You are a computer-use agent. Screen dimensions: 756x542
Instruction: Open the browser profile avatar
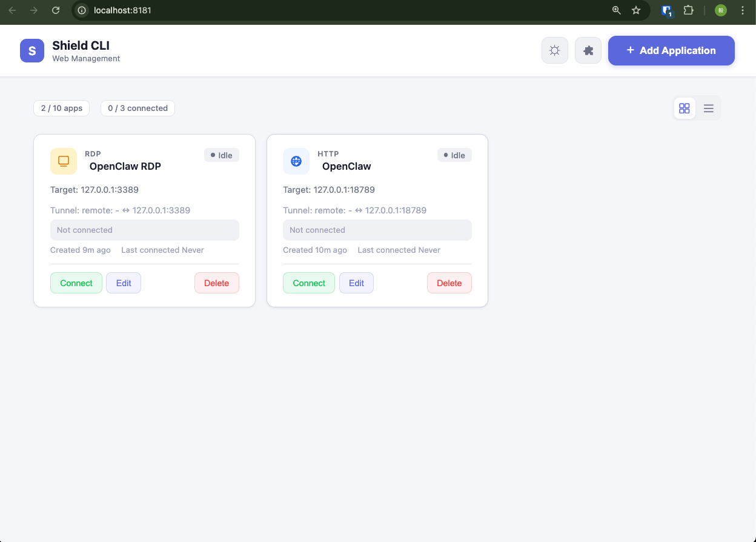pos(720,10)
